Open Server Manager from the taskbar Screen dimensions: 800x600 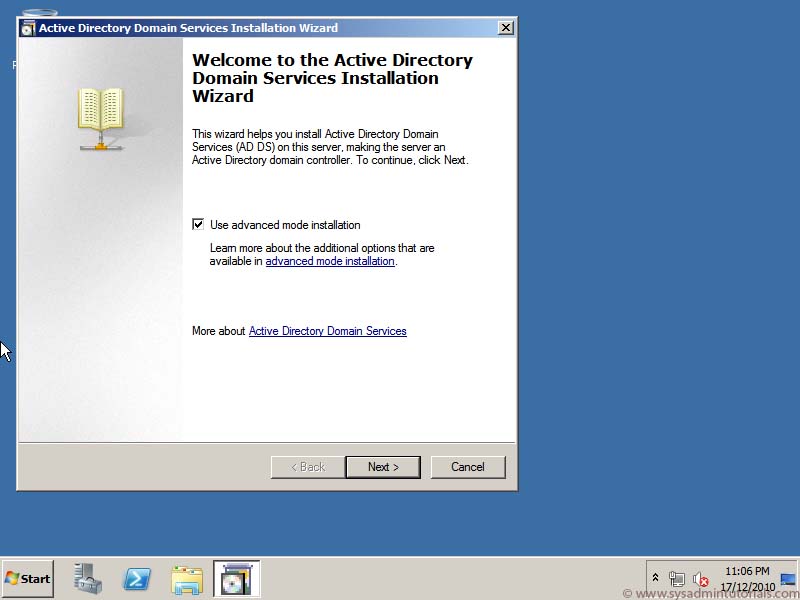click(87, 578)
